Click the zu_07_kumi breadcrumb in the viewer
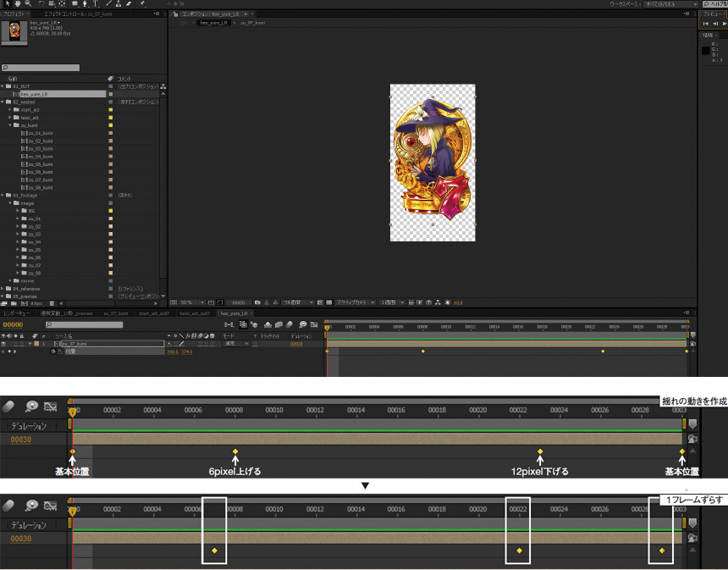Screen dimensions: 728x570 tap(253, 23)
